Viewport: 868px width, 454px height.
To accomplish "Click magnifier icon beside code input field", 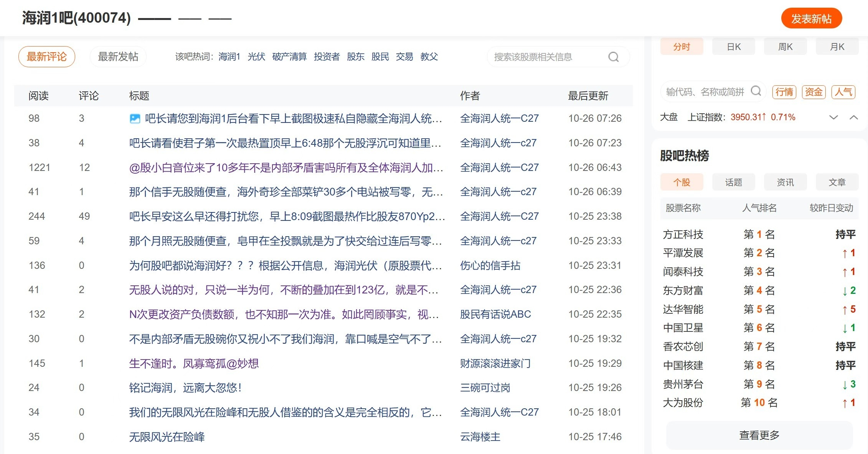I will pyautogui.click(x=756, y=91).
